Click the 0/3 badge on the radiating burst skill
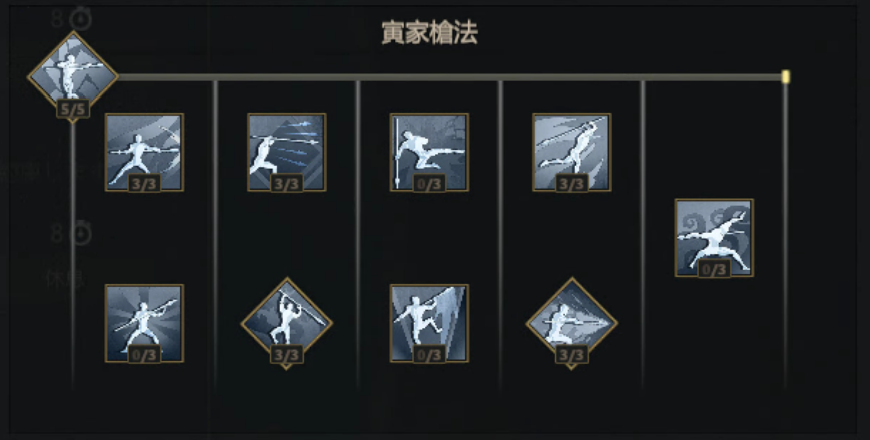Viewport: 870px width, 440px height. [x=144, y=355]
